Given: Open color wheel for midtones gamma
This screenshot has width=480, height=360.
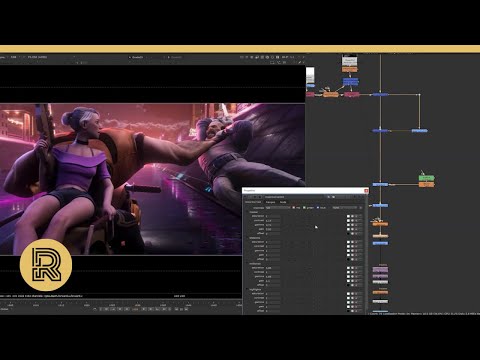Looking at the screenshot, I should coord(352,277).
